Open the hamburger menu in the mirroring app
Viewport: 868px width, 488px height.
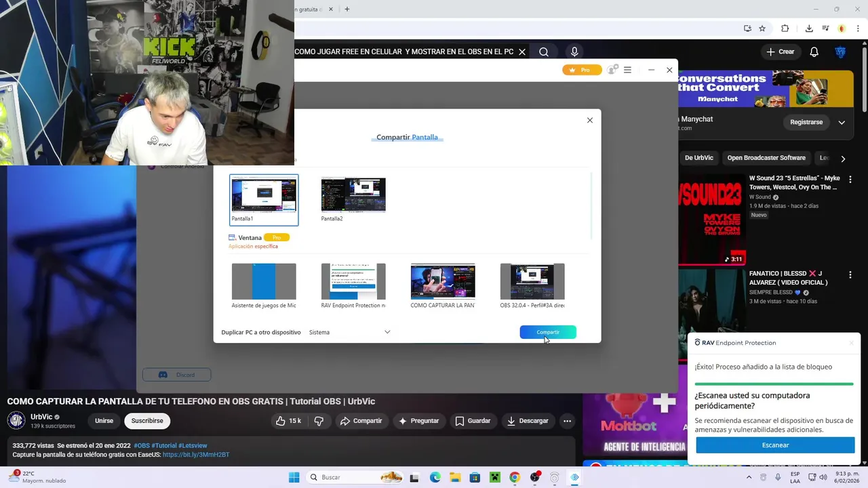tap(627, 70)
